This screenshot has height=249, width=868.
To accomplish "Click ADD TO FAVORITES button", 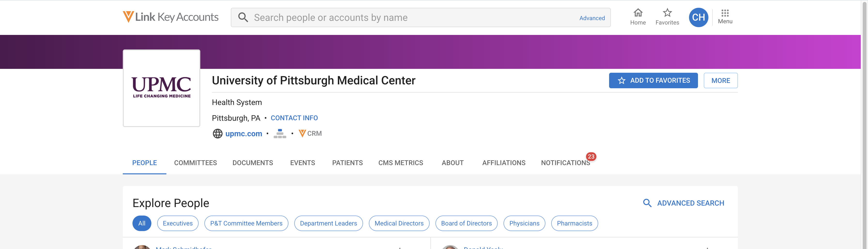I will coord(653,81).
